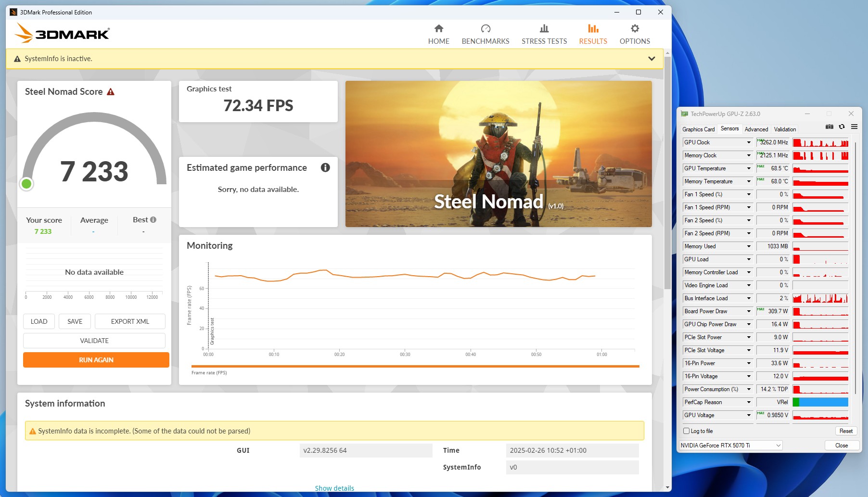Take a GPU-Z screenshot with the camera icon
The width and height of the screenshot is (868, 497).
pyautogui.click(x=829, y=127)
